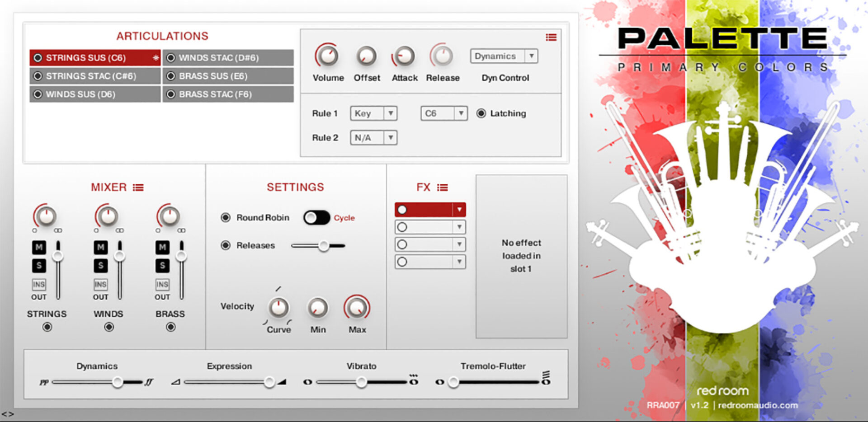Click the OUT routing button under Strings
This screenshot has width=868, height=422.
click(39, 297)
